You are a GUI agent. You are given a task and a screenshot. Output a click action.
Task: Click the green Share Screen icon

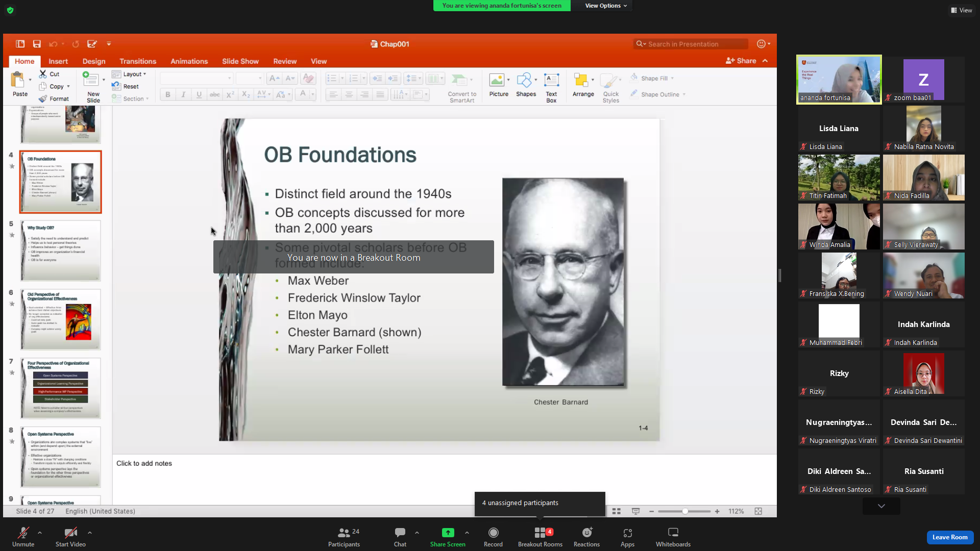tap(448, 533)
